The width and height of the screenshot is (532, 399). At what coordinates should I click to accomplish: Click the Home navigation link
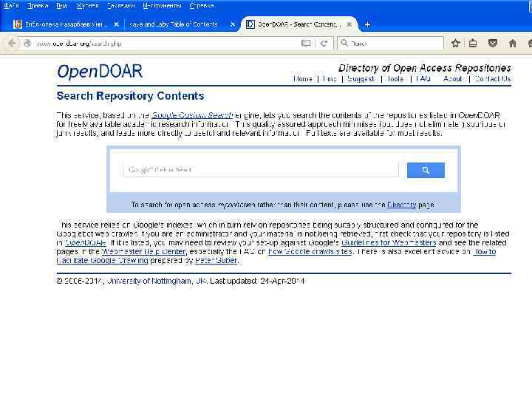(x=303, y=79)
